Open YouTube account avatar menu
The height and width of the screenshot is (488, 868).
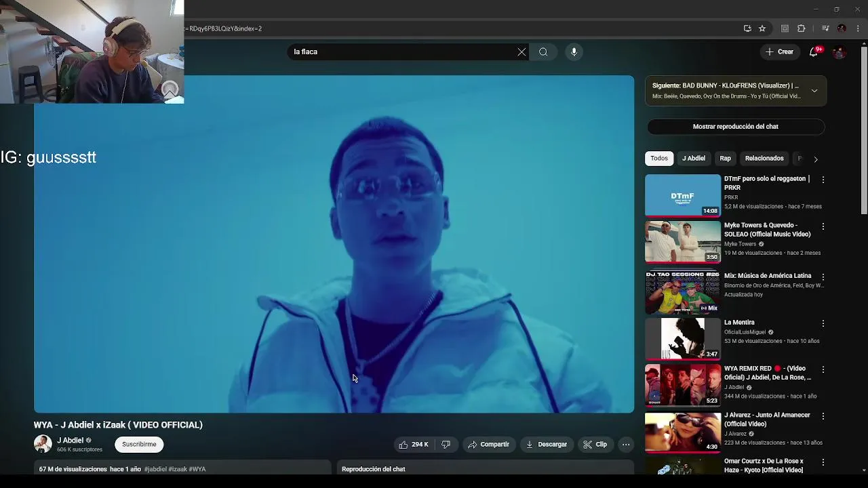pyautogui.click(x=840, y=52)
